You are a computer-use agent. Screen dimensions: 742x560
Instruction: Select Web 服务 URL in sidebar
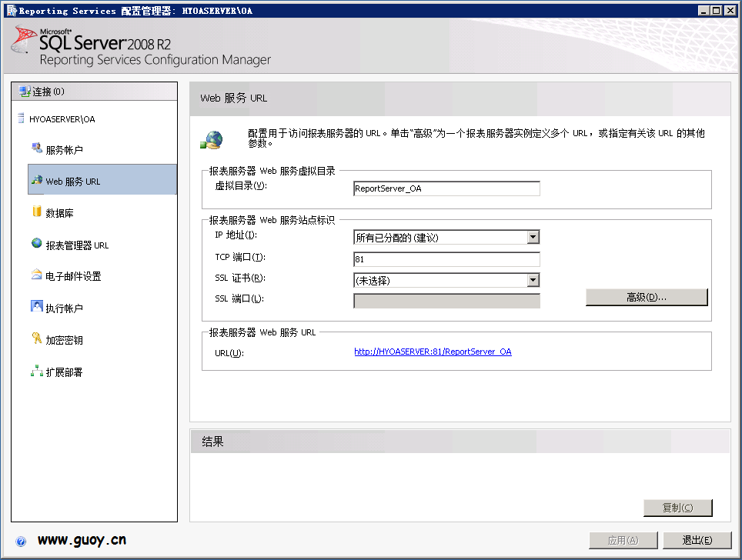click(102, 179)
